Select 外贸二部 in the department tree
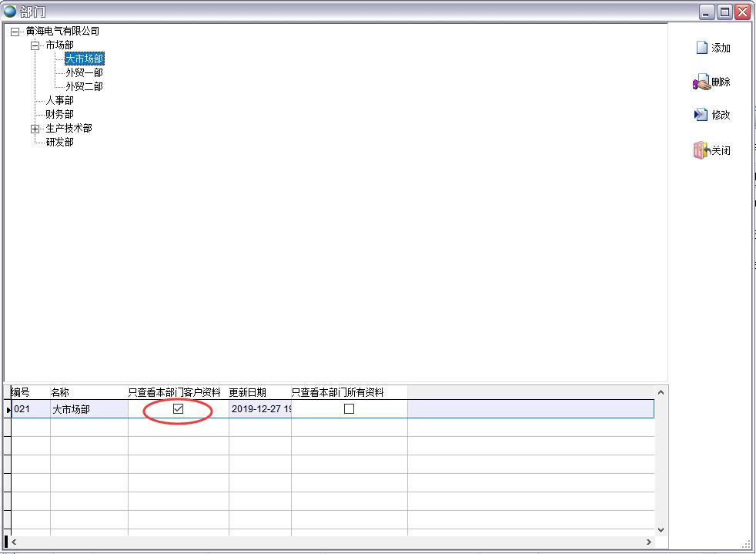This screenshot has height=554, width=756. coord(84,86)
